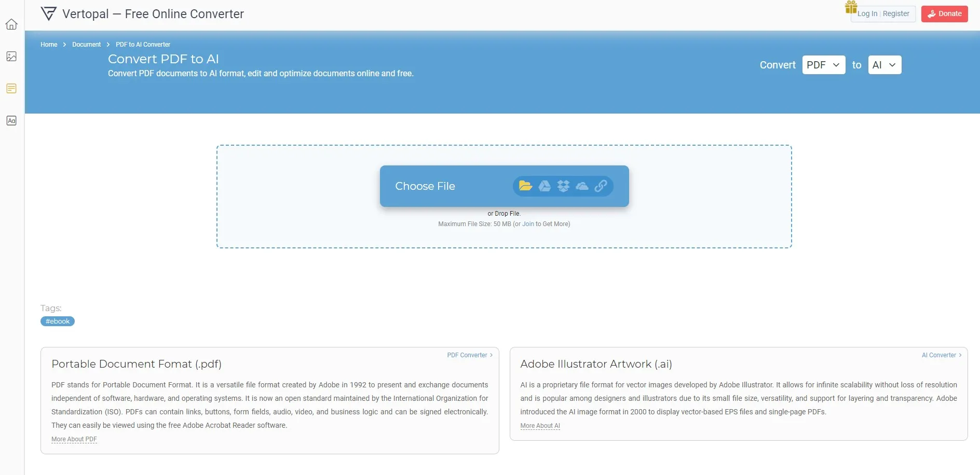Click the Adobe Illustrator Artwork (.ai) heading
This screenshot has height=475, width=980.
(596, 364)
